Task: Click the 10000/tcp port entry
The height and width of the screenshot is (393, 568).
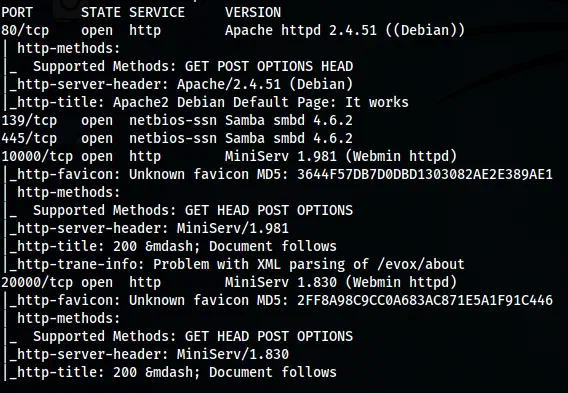Action: click(x=37, y=156)
